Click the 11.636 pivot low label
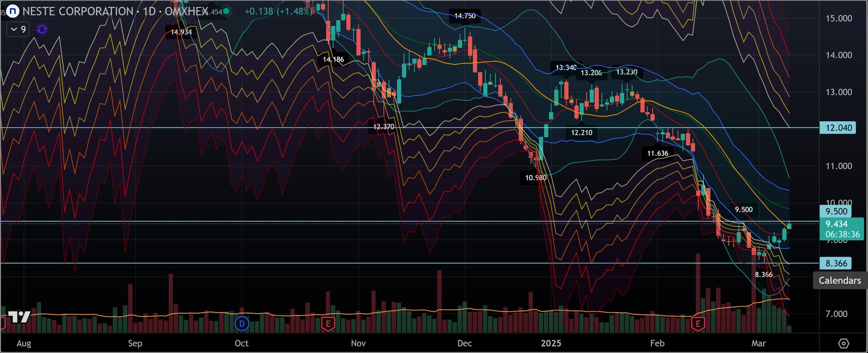 point(657,153)
